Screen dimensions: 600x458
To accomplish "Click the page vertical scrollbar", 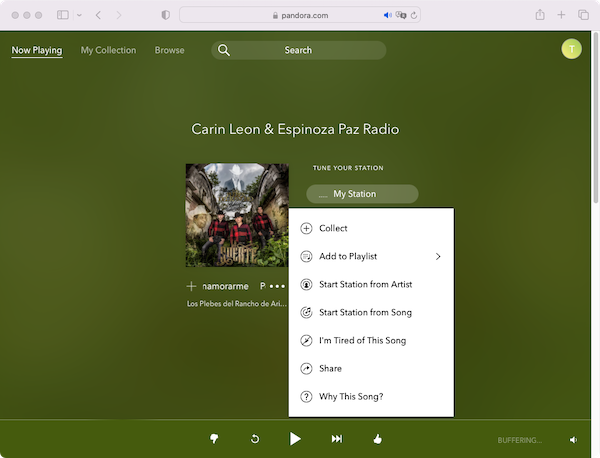I will point(595,119).
